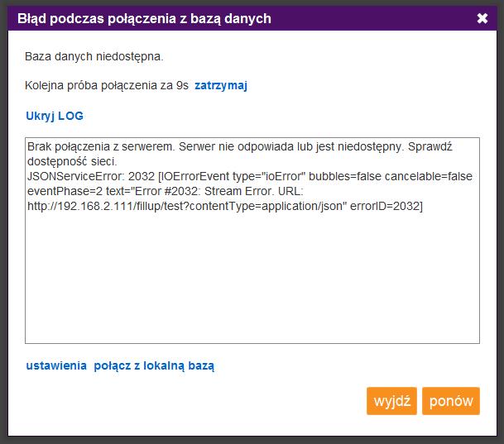Image resolution: width=504 pixels, height=444 pixels.
Task: Close the database connection error dialog
Action: (482, 18)
